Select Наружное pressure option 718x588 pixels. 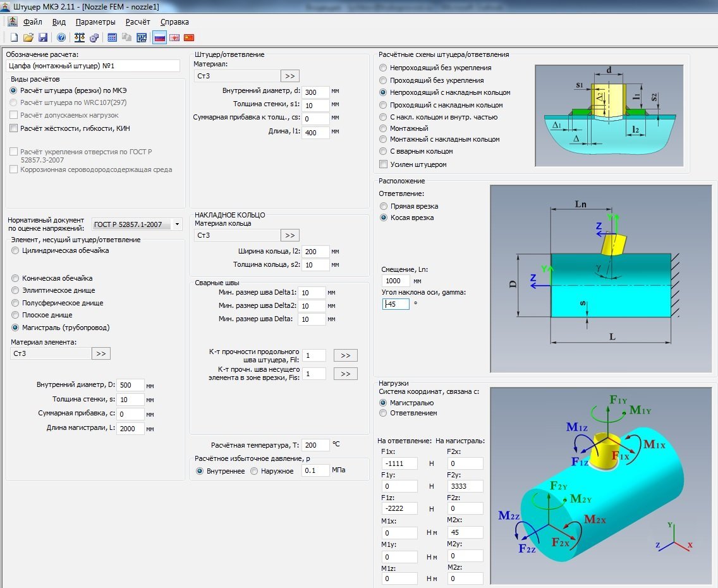click(272, 471)
